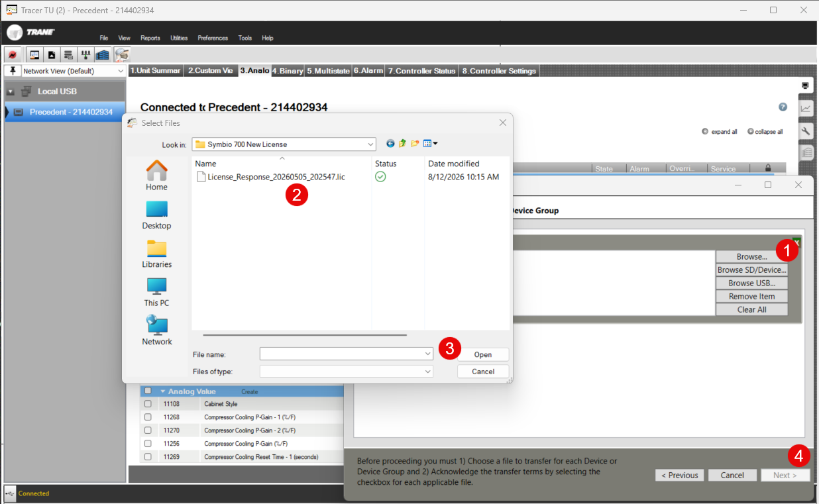Check the box for 11269 Compressor Cooling Reset Time

pos(148,457)
